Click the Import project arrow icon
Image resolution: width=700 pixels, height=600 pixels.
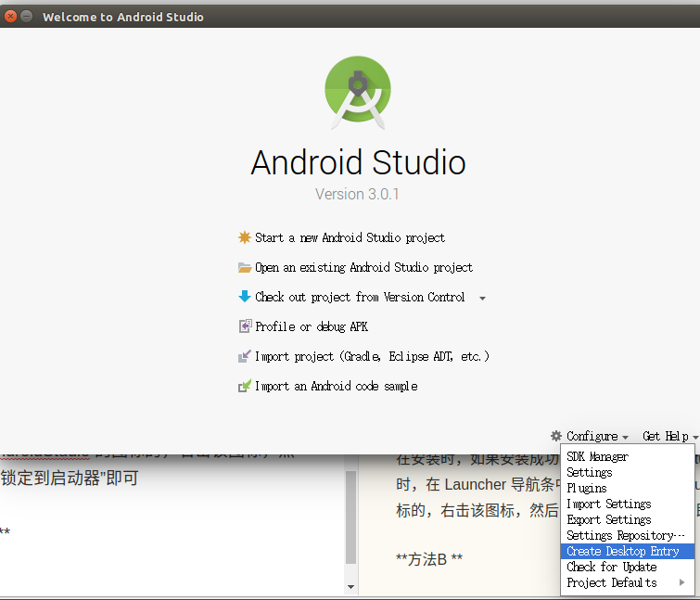tap(244, 356)
